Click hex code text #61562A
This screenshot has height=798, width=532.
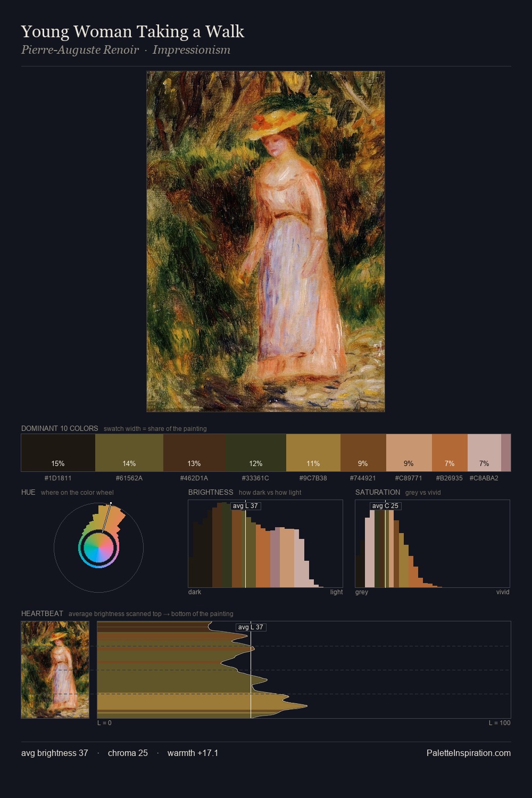pos(129,478)
